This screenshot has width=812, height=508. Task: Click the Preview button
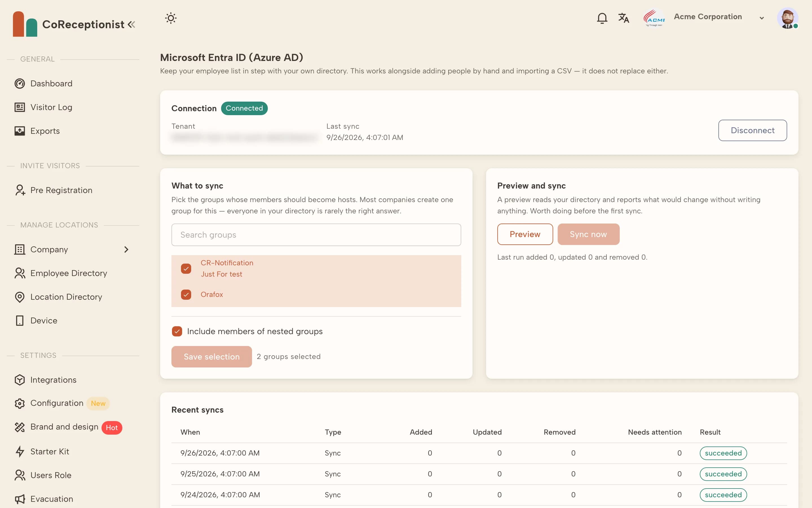tap(525, 234)
